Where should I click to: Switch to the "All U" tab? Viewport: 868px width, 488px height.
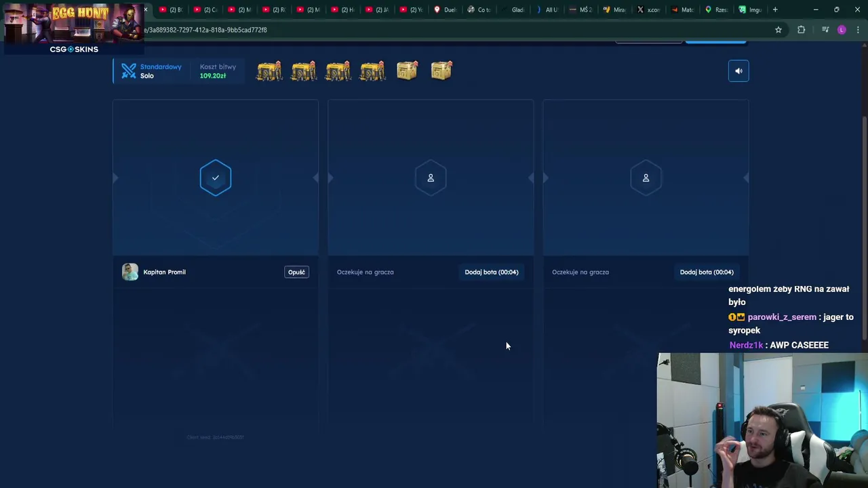(548, 9)
